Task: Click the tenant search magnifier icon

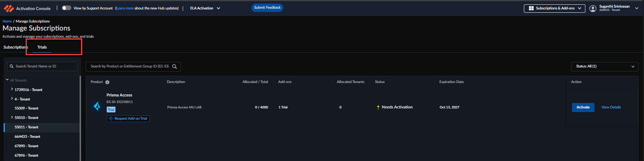Action: click(x=12, y=66)
